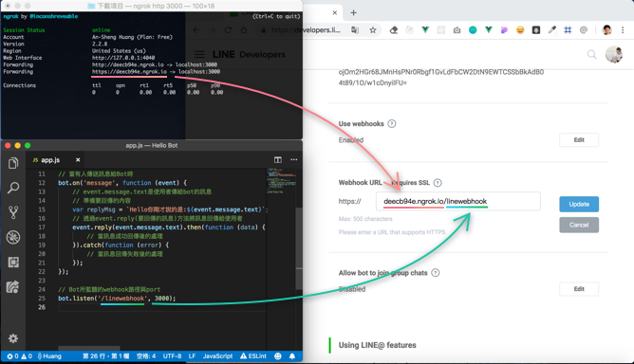Click the emoji face extension icon
Viewport: 634px width, 364px height.
click(x=520, y=30)
